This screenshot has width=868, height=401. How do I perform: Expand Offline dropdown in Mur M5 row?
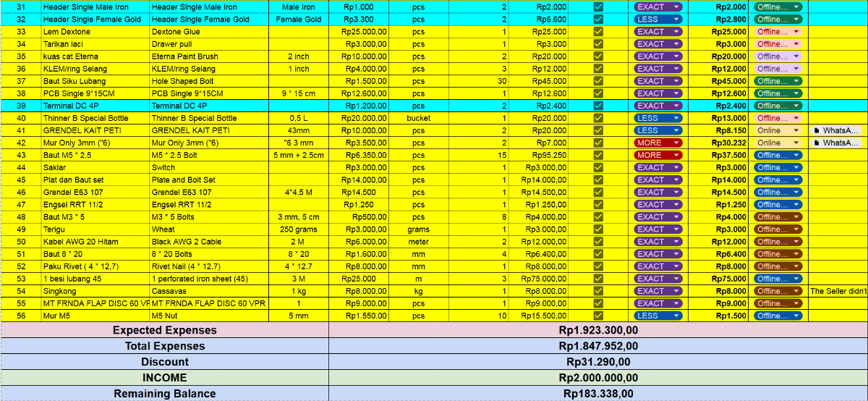click(x=778, y=316)
